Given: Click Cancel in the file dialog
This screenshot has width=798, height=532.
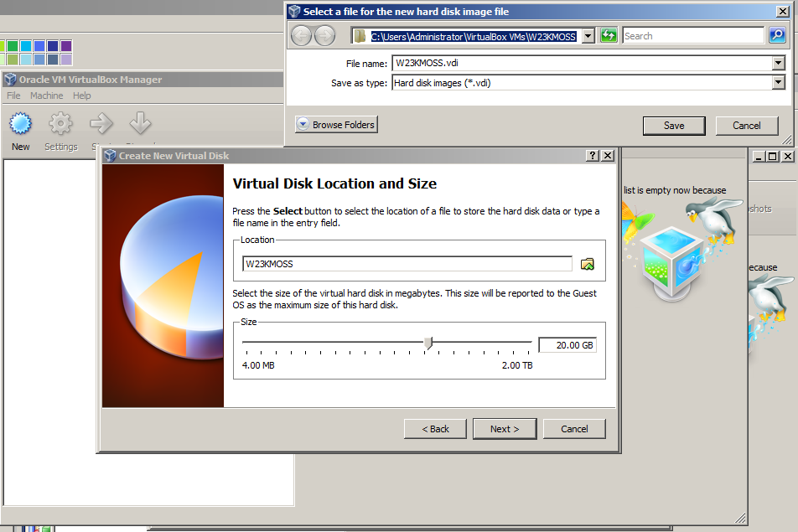Looking at the screenshot, I should click(747, 126).
